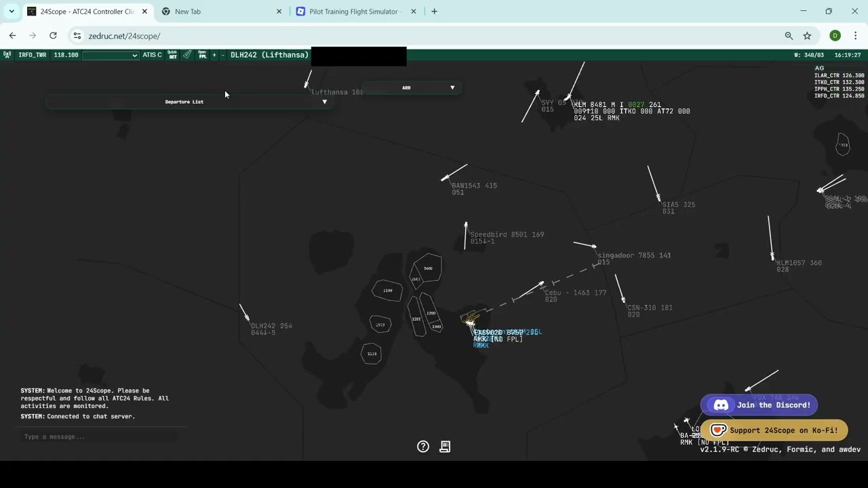
Task: Select the BAW1543 aircraft tag
Action: [x=474, y=189]
